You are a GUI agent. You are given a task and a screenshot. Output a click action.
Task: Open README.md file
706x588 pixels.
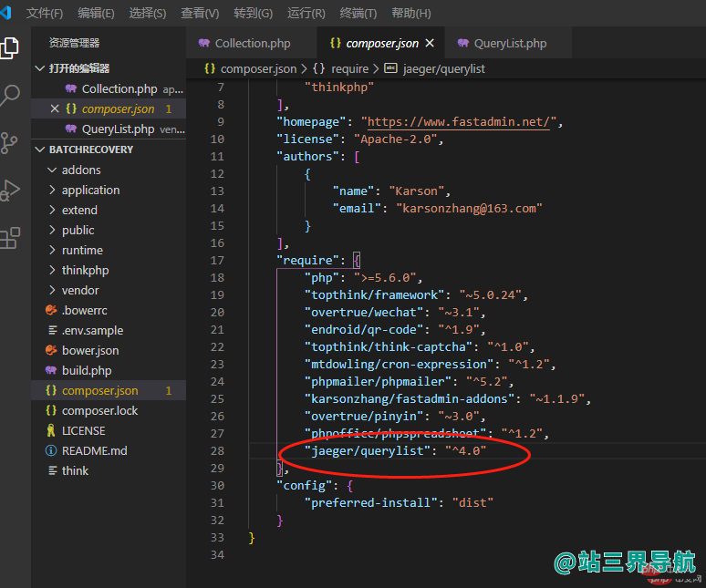tap(109, 450)
